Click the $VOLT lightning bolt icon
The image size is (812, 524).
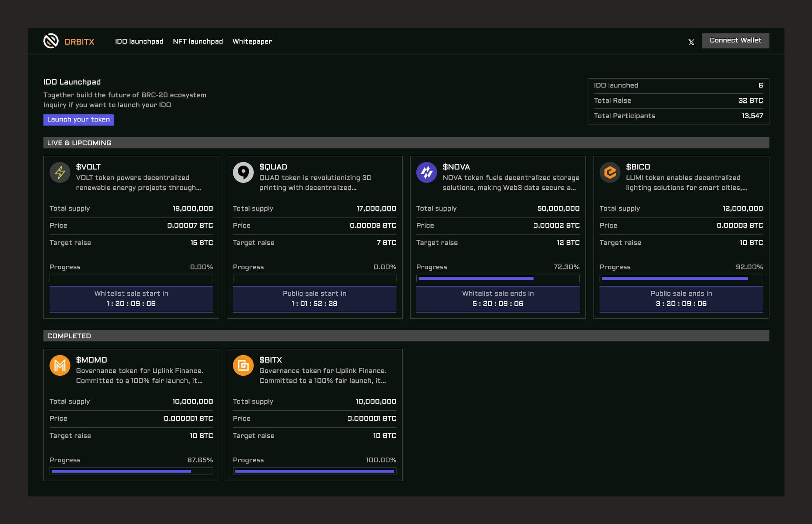click(x=60, y=172)
